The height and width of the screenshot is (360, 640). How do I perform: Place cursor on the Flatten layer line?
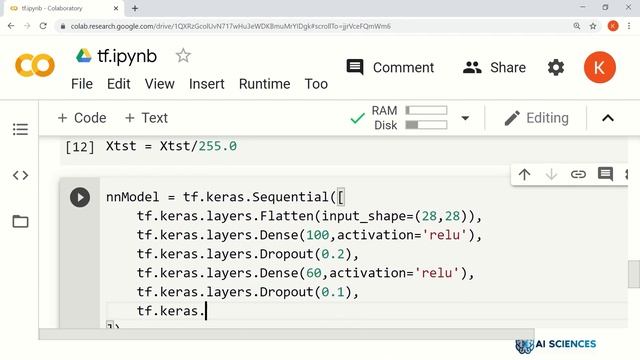[309, 216]
